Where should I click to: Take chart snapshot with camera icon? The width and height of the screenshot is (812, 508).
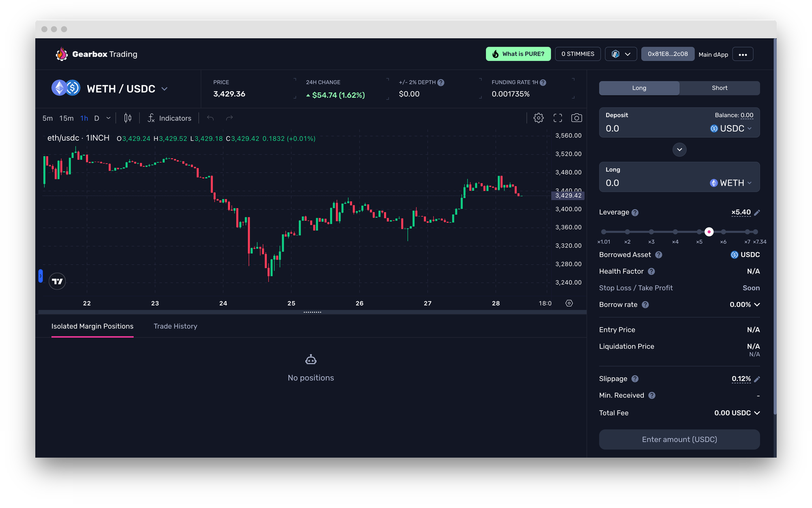click(577, 118)
